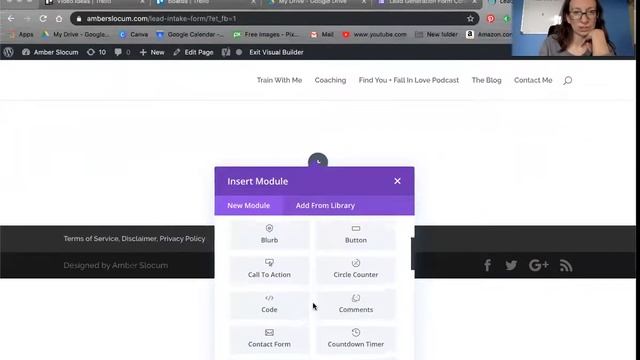
Task: Open the New folder bookmark folder
Action: pos(437,35)
